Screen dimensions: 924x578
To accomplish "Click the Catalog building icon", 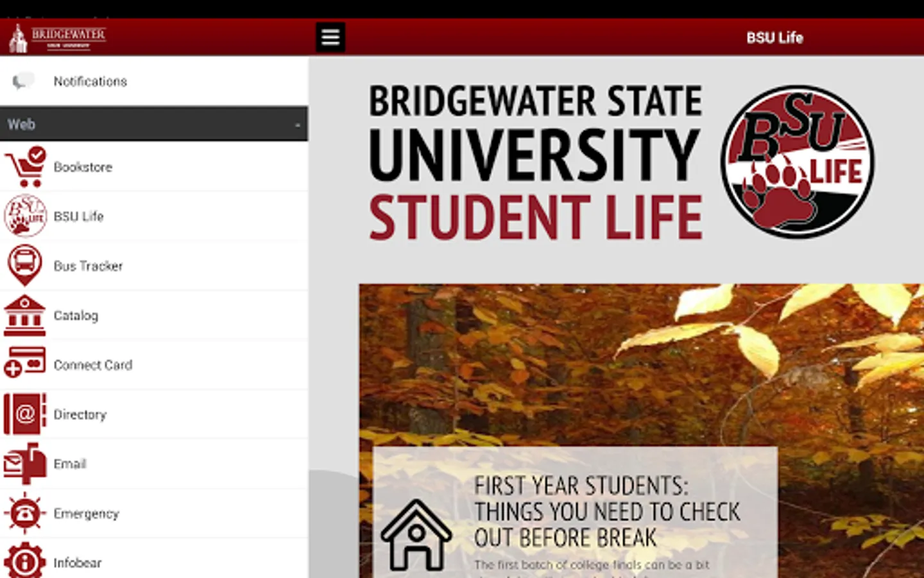I will click(24, 315).
